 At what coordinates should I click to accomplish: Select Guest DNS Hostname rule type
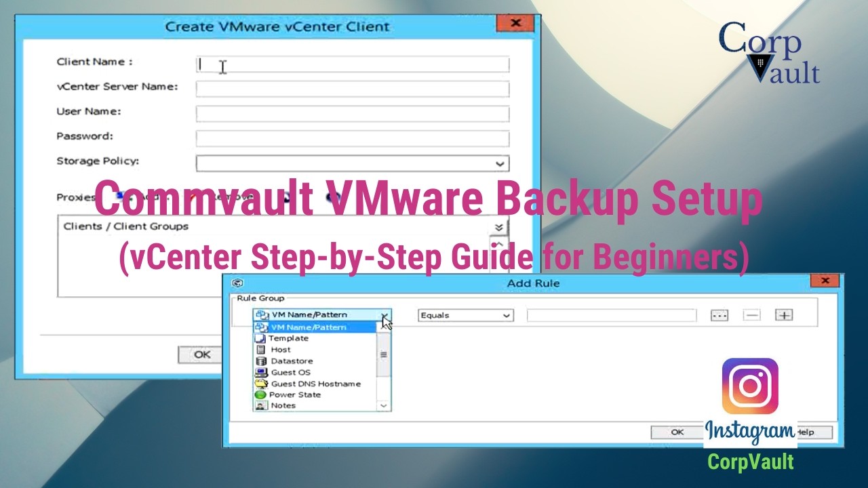315,384
